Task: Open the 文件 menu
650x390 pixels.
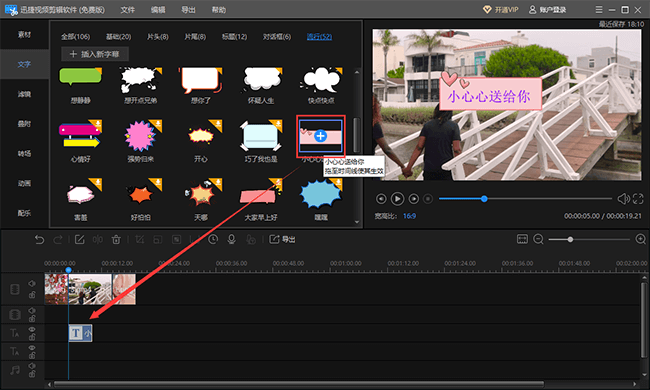Action: (x=128, y=10)
